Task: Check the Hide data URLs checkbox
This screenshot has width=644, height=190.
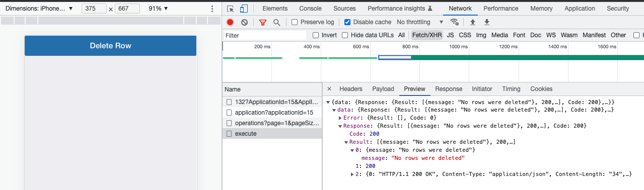Action: (x=345, y=35)
